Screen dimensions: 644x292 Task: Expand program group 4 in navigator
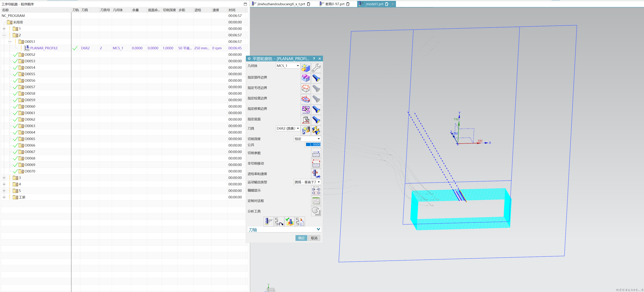(x=4, y=184)
